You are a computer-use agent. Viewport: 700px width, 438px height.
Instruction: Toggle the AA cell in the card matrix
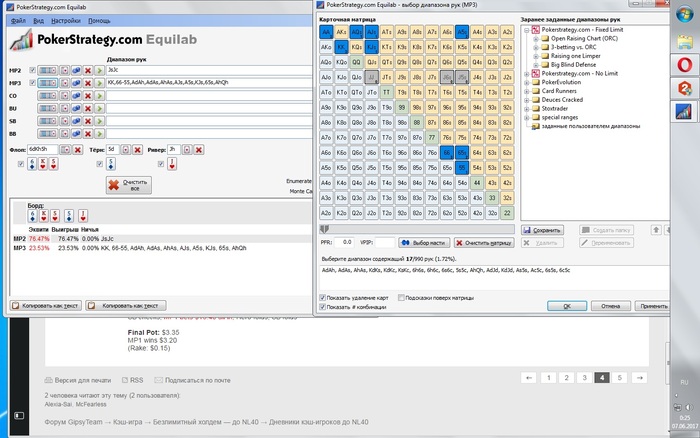326,32
